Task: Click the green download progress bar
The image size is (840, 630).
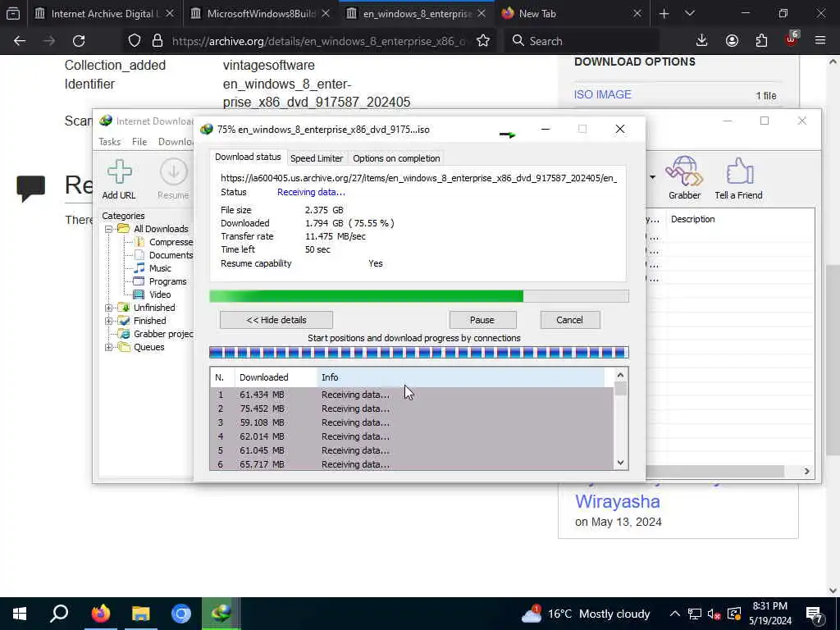Action: [419, 296]
